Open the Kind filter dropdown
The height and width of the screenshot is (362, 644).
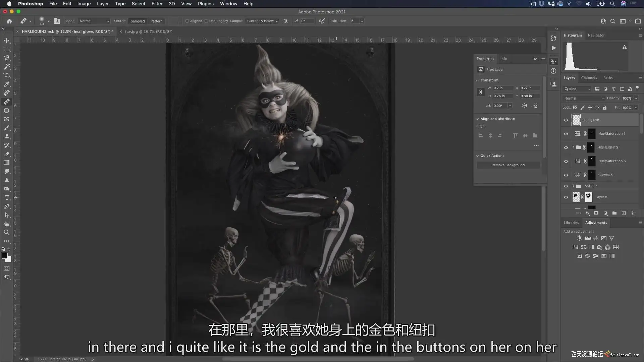tap(577, 89)
